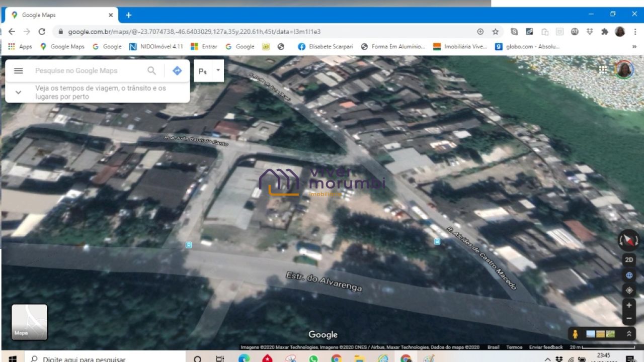The height and width of the screenshot is (362, 644).
Task: Open the Termos link in footer
Action: click(514, 347)
